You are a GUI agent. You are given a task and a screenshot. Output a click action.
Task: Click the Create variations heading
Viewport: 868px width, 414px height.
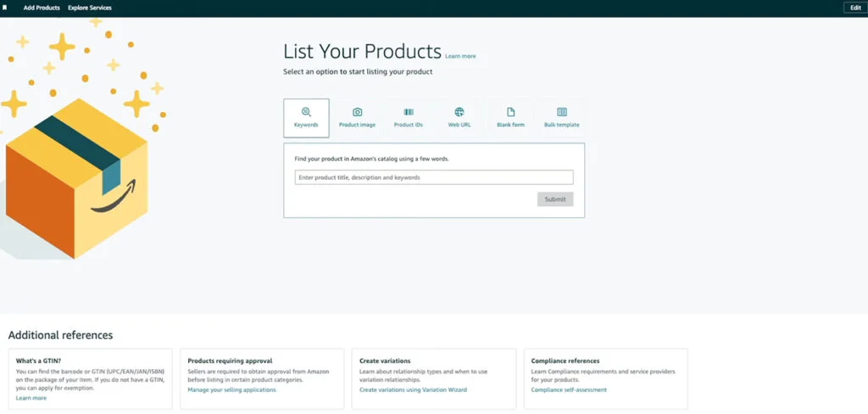385,361
